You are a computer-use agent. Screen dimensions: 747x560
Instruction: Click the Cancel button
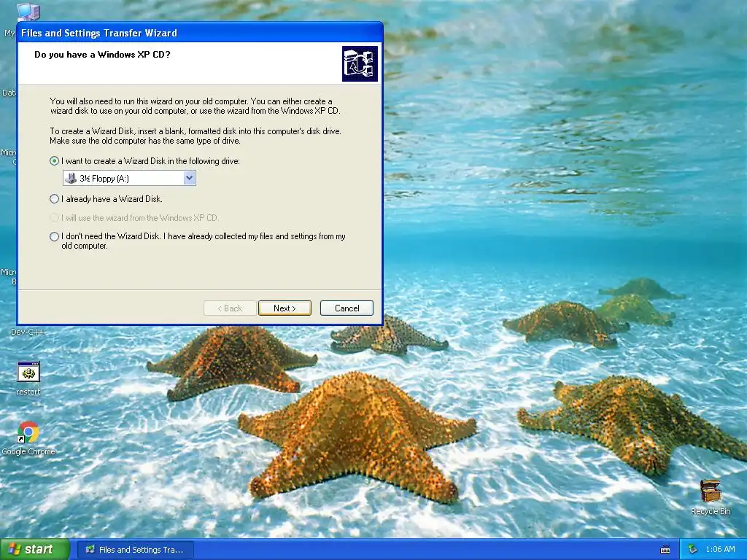click(x=347, y=308)
